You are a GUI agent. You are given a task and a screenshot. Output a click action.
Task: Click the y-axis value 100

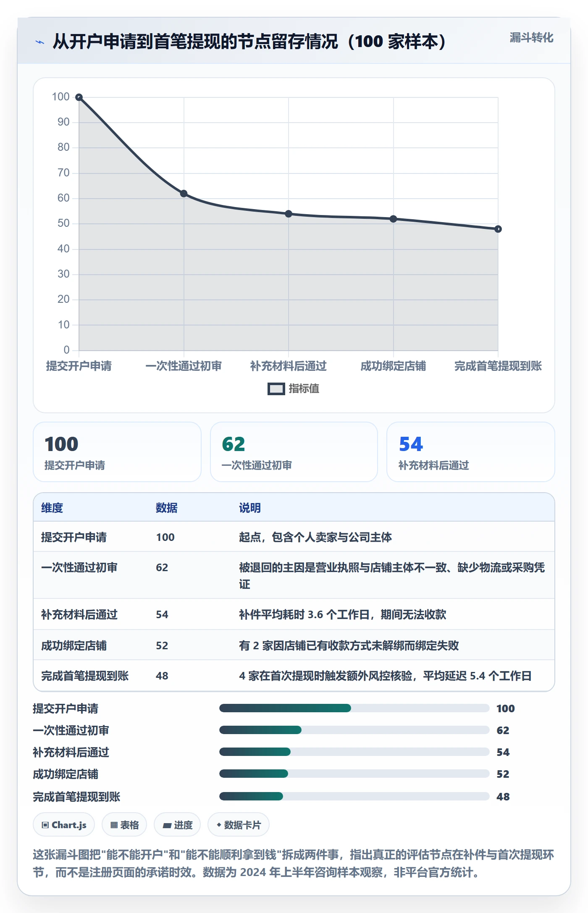[61, 97]
